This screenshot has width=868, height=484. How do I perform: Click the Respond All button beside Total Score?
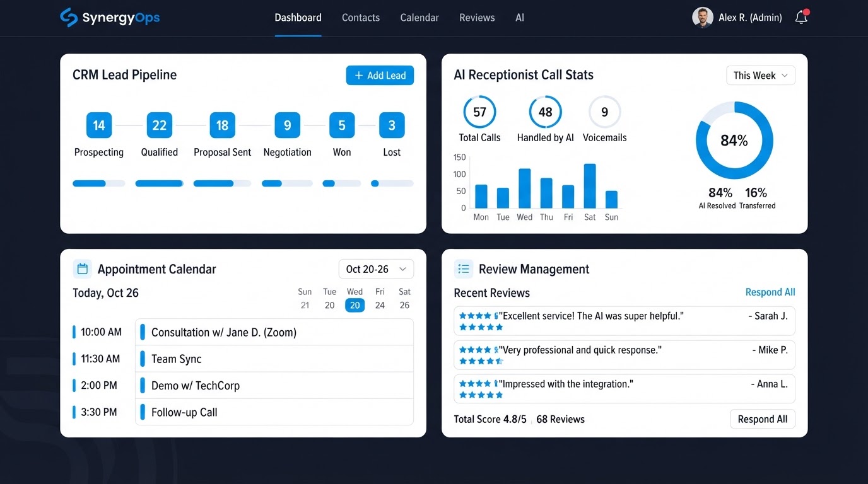pos(763,419)
